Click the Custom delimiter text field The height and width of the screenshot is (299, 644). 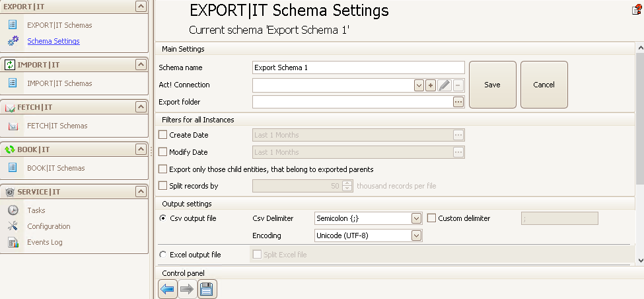click(x=560, y=218)
